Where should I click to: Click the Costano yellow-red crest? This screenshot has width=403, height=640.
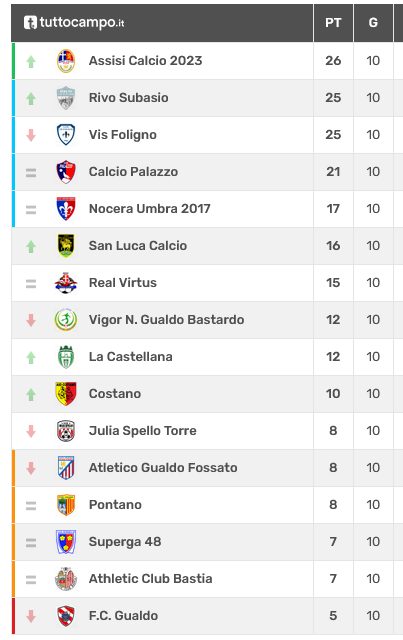pos(66,393)
